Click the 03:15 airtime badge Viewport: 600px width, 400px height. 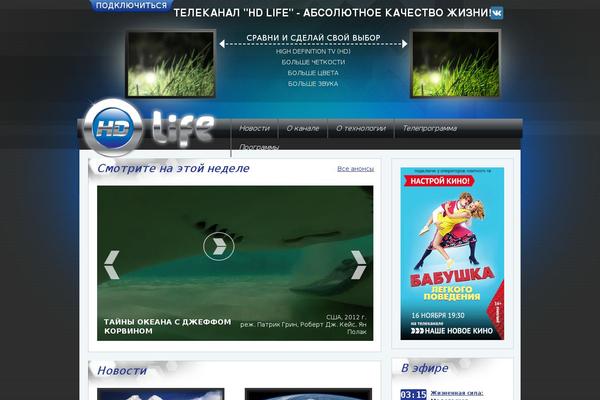[x=413, y=395]
